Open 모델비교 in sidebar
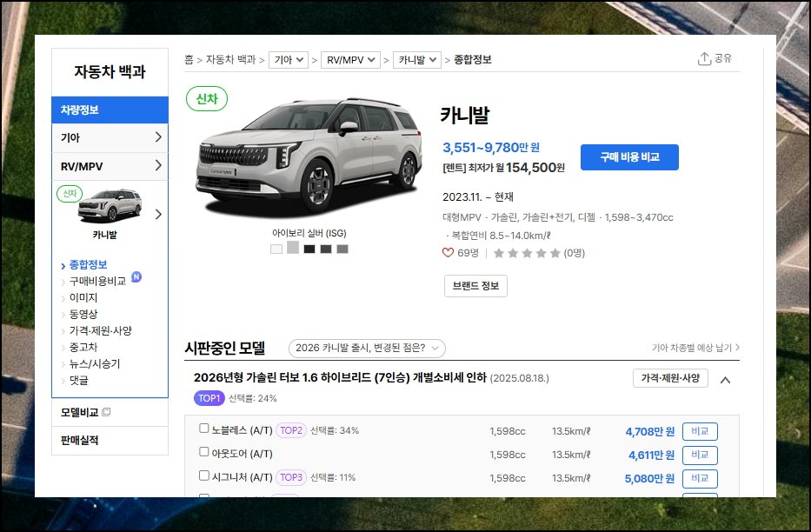This screenshot has width=811, height=532. point(79,412)
